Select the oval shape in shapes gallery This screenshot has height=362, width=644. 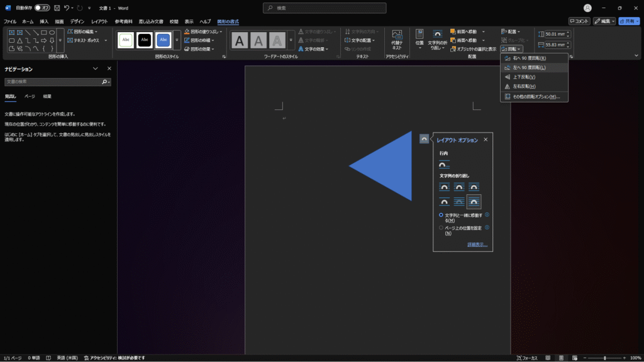(x=52, y=32)
